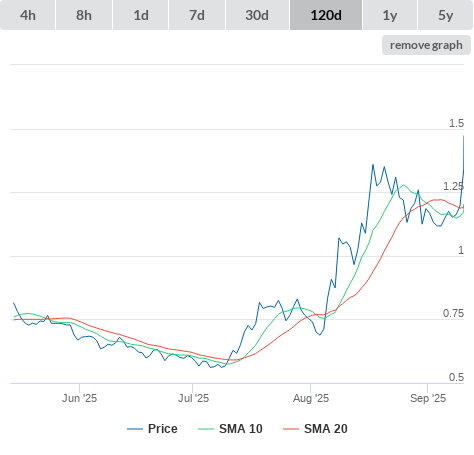Click the Aug '25 axis label

[x=311, y=398]
